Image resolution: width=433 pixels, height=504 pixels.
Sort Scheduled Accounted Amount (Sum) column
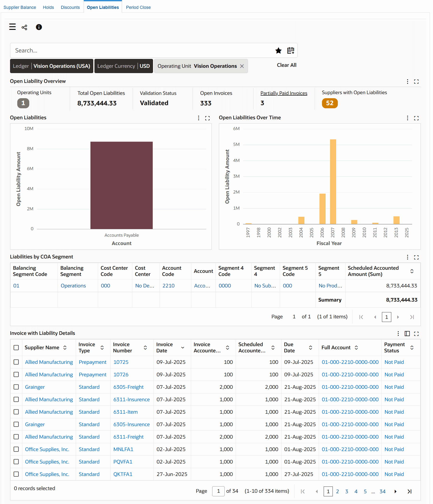coord(412,271)
